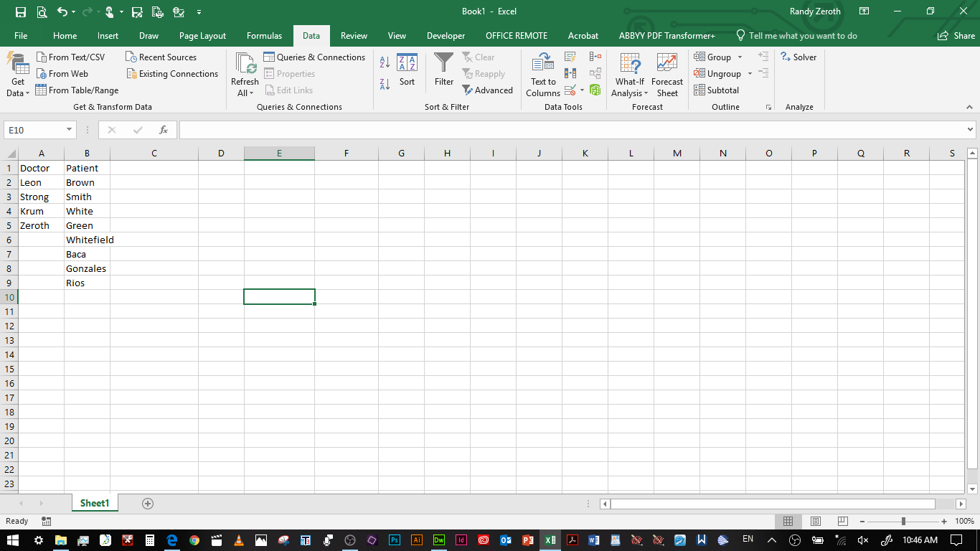980x551 pixels.
Task: Switch to the Formulas ribbon tab
Action: point(264,34)
